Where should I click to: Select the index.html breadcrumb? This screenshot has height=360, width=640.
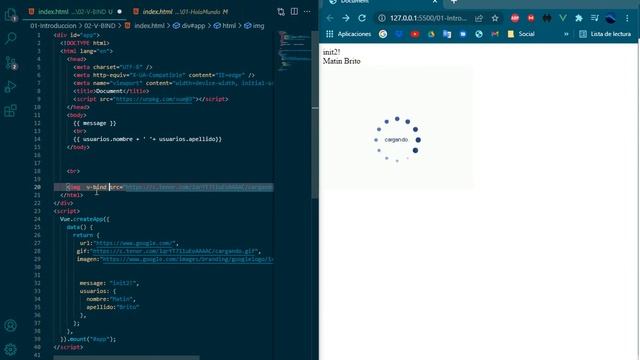pos(144,26)
